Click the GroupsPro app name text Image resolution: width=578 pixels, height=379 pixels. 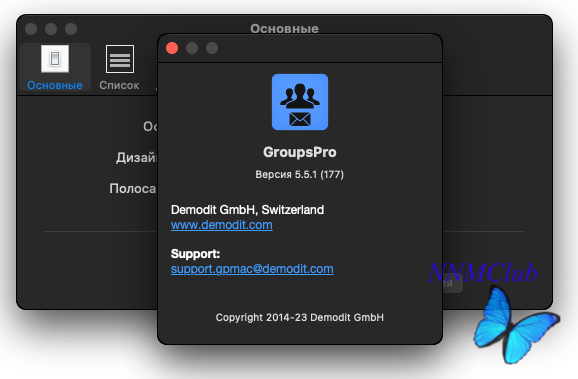click(300, 152)
